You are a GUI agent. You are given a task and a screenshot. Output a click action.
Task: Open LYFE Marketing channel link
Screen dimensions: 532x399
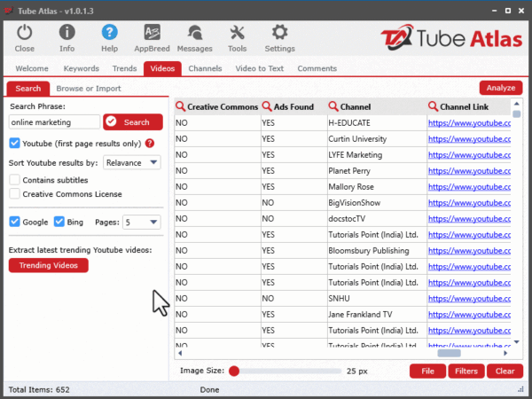coord(469,155)
